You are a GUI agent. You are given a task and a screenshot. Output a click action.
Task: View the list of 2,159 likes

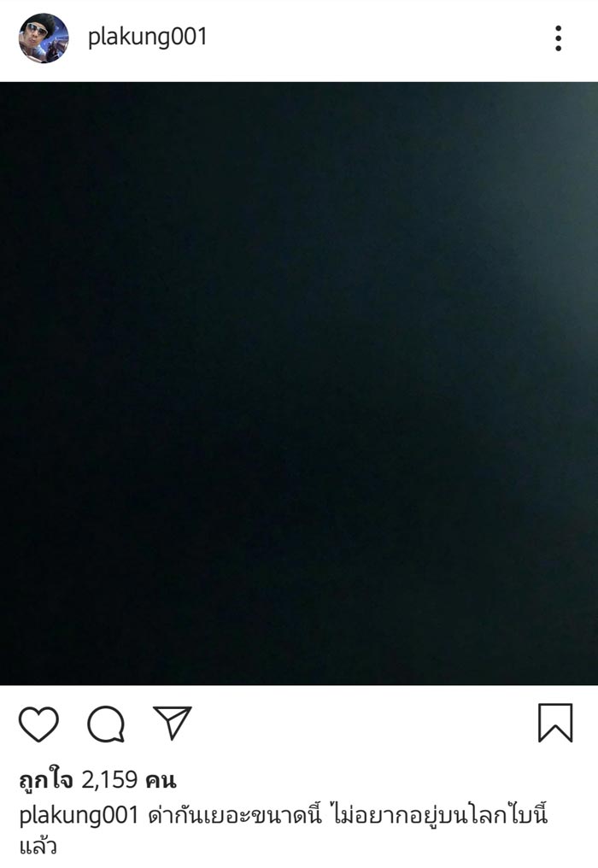click(x=97, y=780)
